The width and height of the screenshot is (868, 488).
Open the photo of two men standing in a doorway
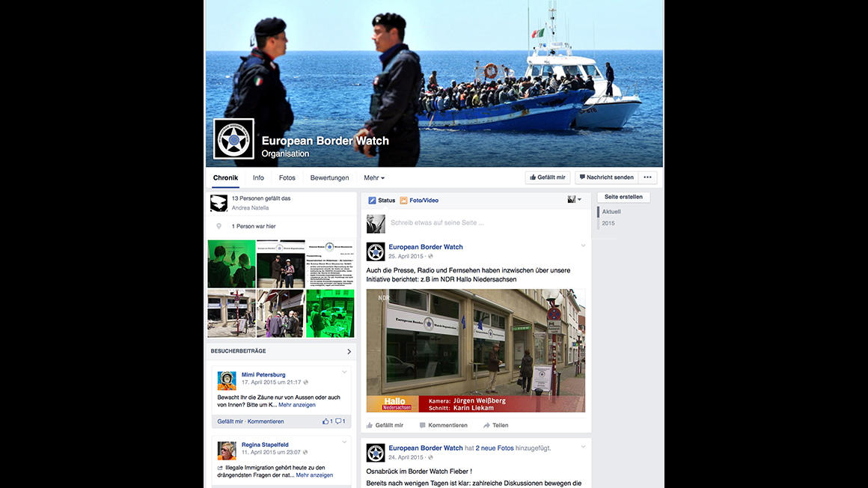[281, 263]
